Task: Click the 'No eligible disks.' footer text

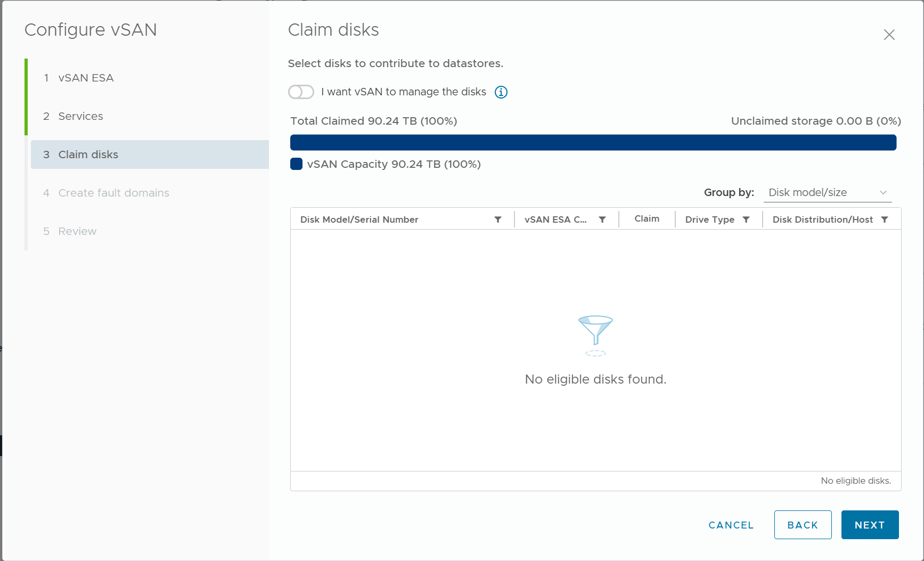Action: [x=856, y=481]
